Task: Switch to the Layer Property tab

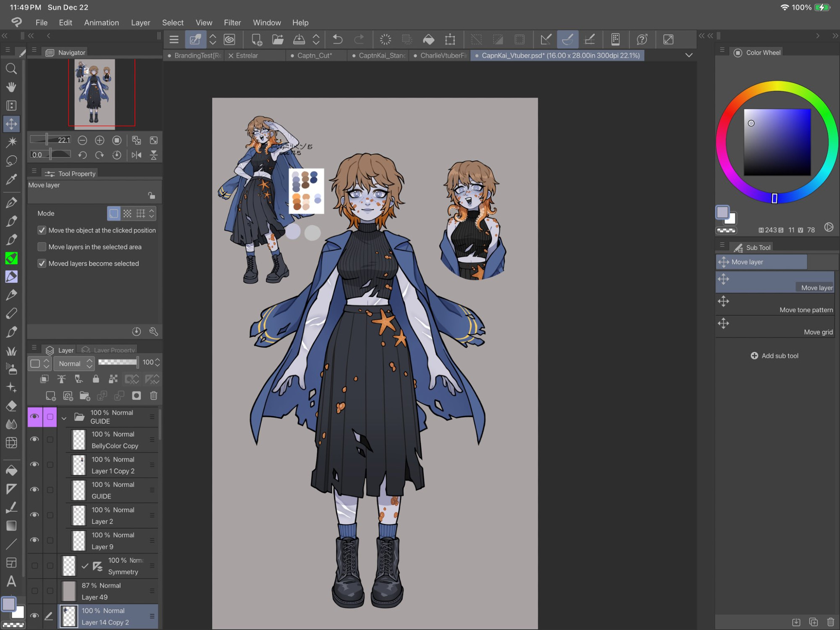Action: point(109,350)
